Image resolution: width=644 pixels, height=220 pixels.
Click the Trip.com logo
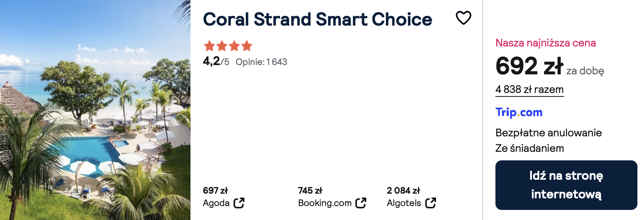(519, 112)
